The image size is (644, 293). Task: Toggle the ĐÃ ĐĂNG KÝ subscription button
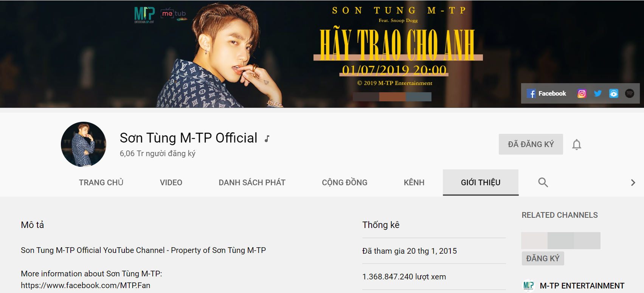click(531, 144)
